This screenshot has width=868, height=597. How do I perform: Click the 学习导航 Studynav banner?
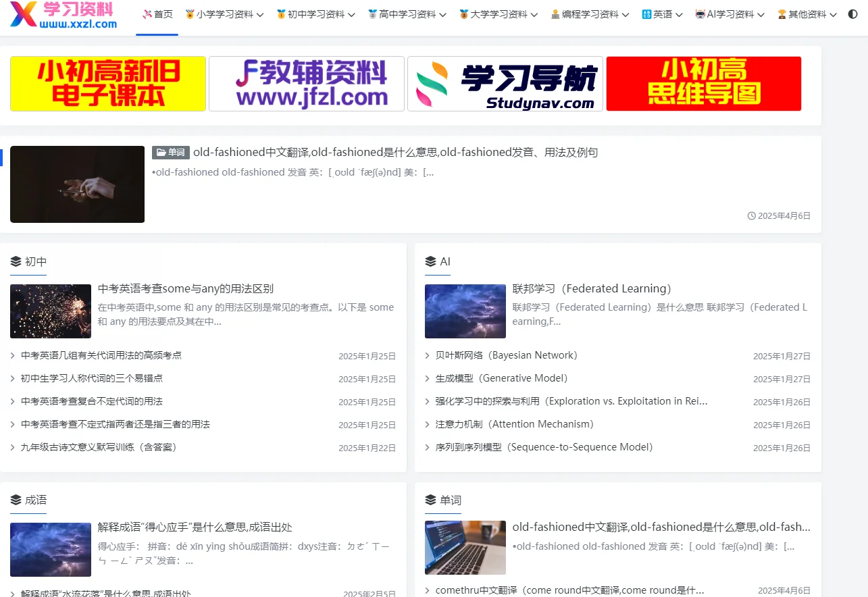coord(505,84)
